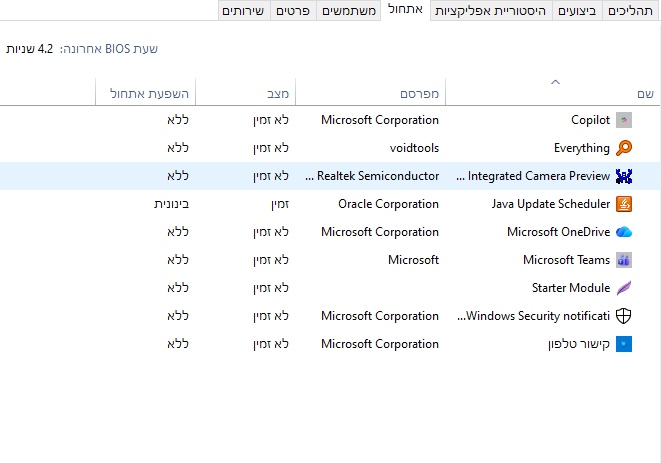The width and height of the screenshot is (661, 463).
Task: Click the Starter Module feather icon
Action: [624, 288]
